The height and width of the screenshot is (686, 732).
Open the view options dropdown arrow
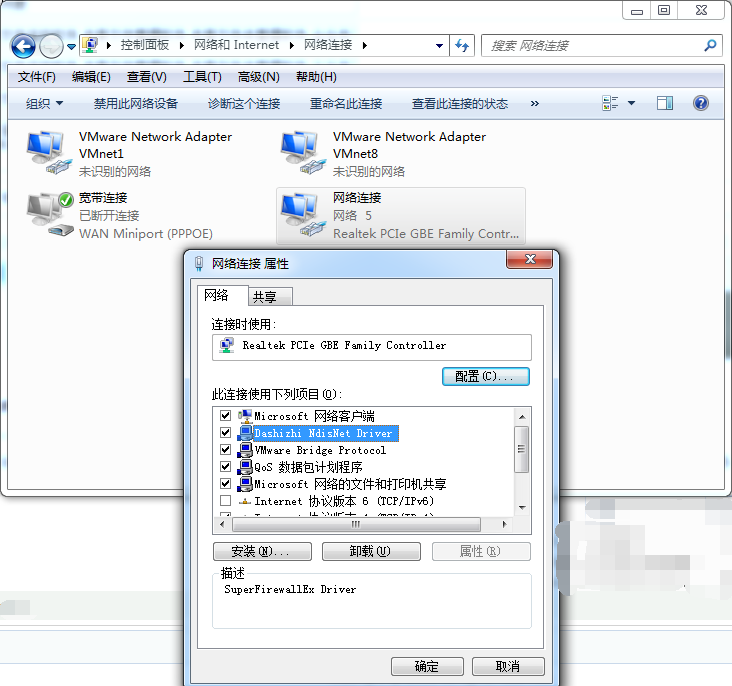pyautogui.click(x=631, y=103)
